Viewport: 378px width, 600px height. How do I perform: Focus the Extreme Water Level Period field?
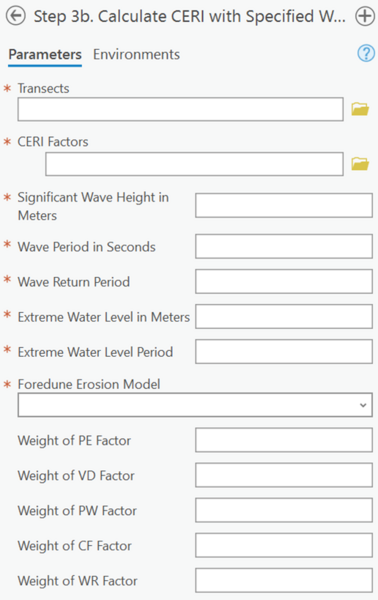pyautogui.click(x=284, y=352)
